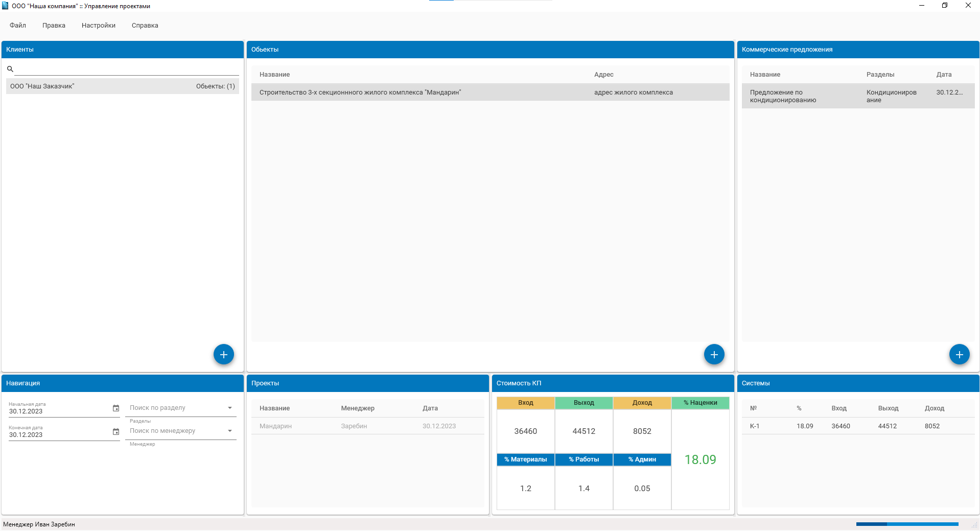Add new commercial proposal with plus button
The width and height of the screenshot is (980, 531).
click(x=959, y=354)
